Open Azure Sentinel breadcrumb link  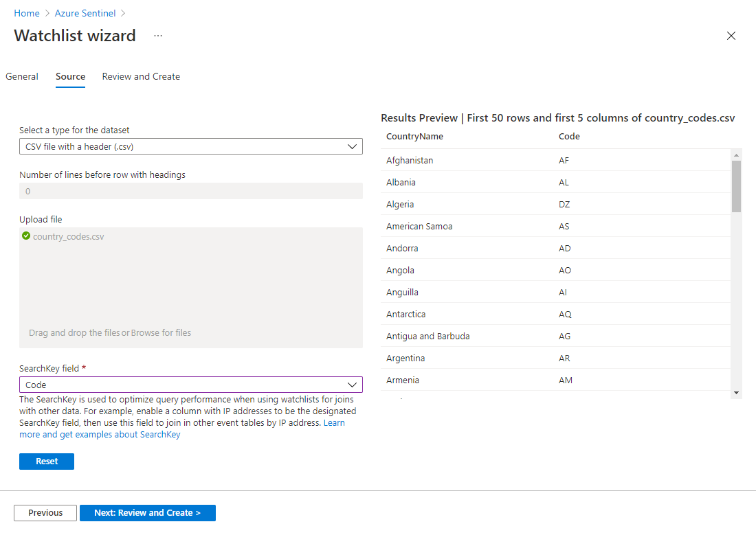tap(85, 13)
